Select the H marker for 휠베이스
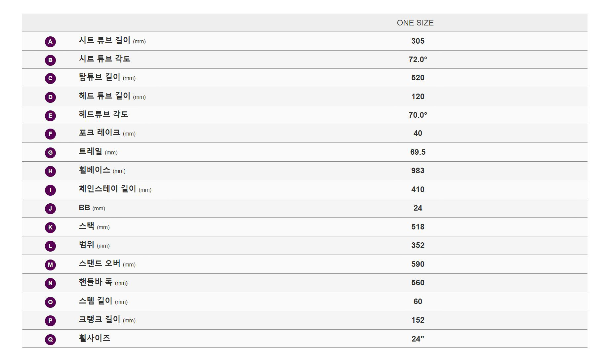This screenshot has width=608, height=364. (50, 171)
